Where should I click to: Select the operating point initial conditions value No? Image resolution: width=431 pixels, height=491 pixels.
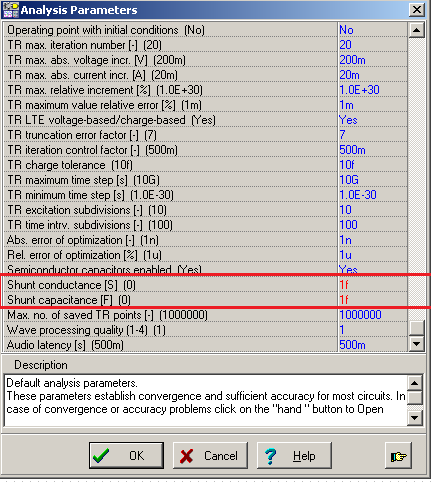(346, 30)
